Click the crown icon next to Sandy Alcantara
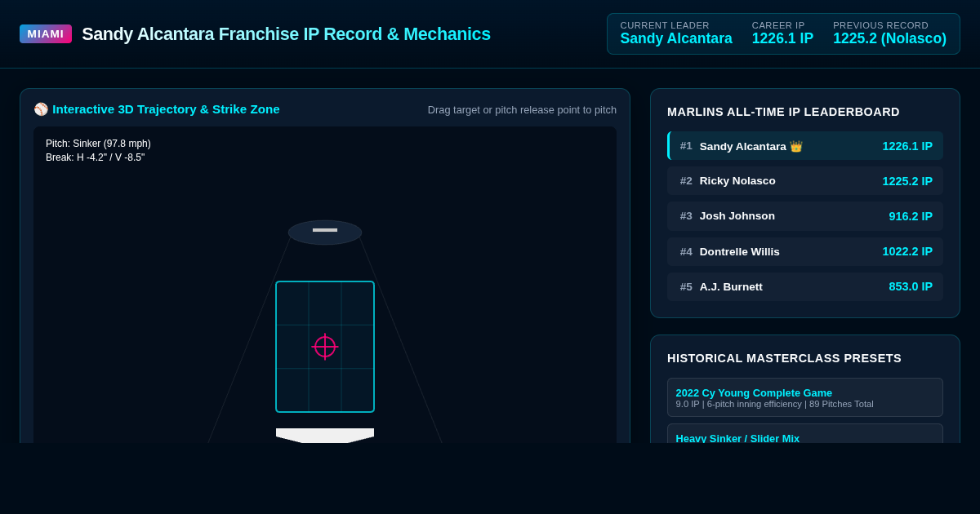This screenshot has width=980, height=514. tap(796, 146)
